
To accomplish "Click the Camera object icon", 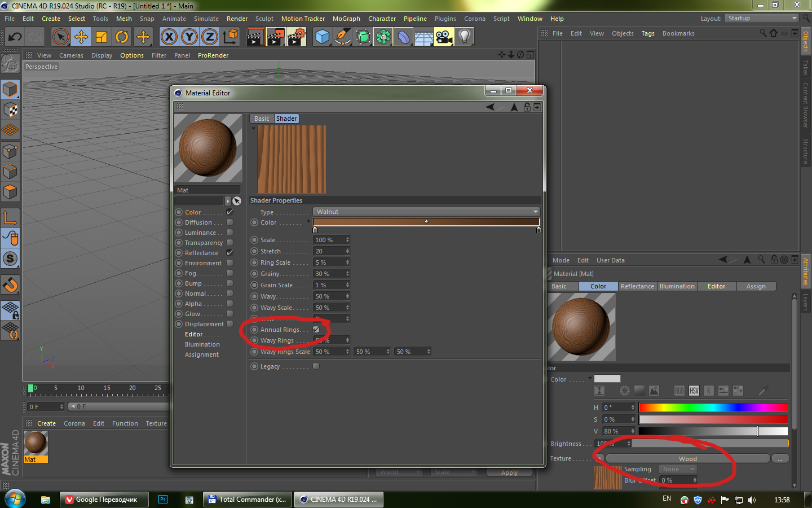I will [x=444, y=37].
